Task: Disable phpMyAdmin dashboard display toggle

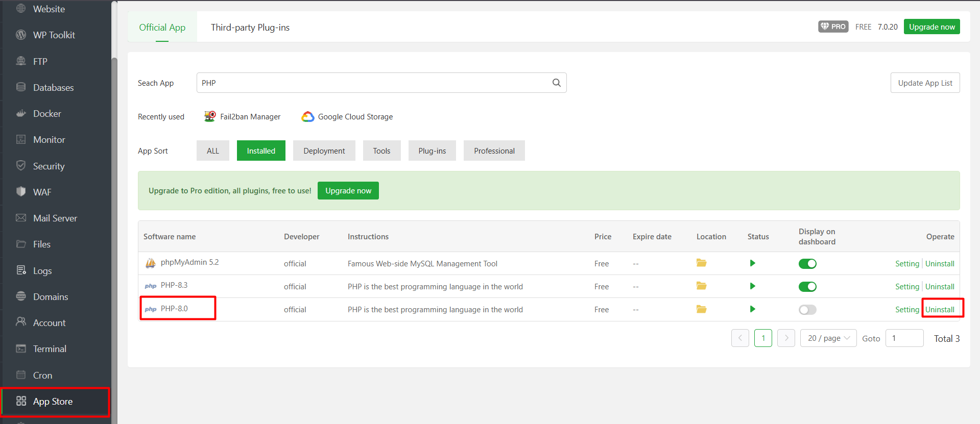Action: (807, 264)
